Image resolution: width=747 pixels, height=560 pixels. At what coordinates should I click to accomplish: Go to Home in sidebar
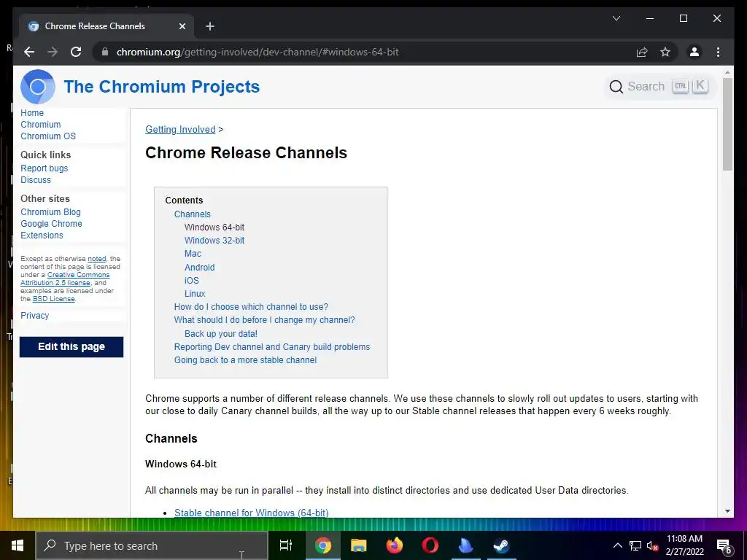point(32,113)
